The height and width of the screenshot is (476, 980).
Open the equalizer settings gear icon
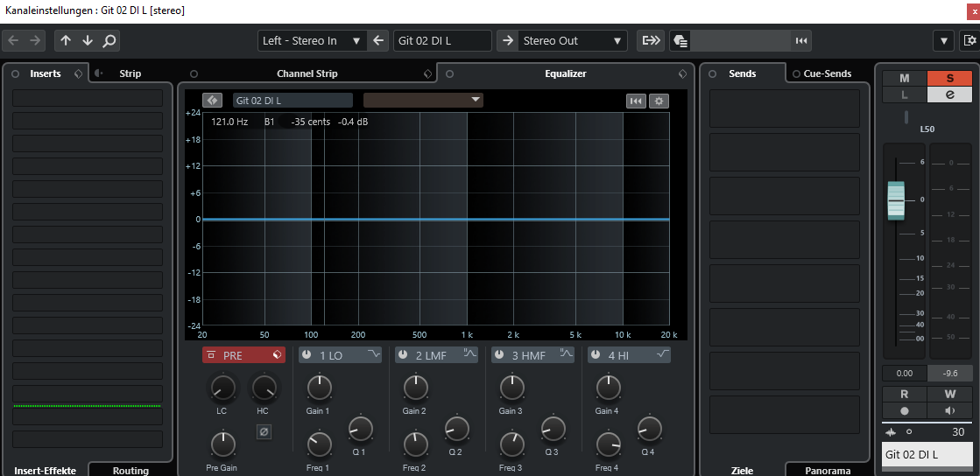pyautogui.click(x=659, y=101)
